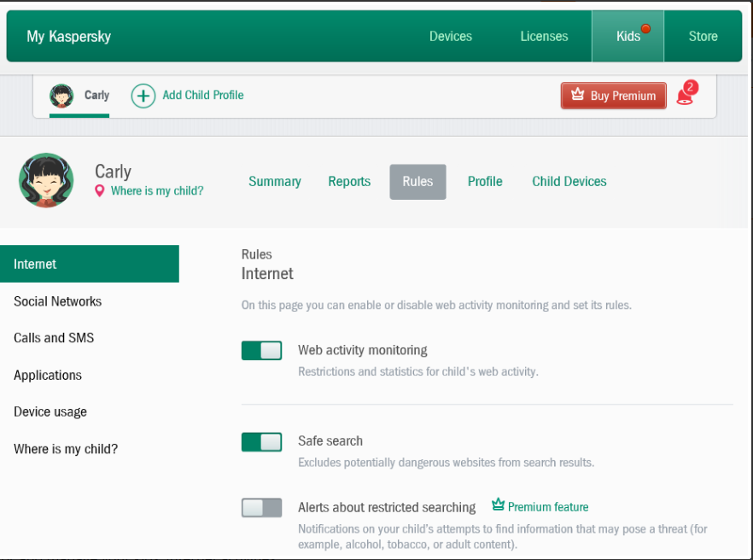
Task: Select the Rules tab
Action: tap(417, 182)
